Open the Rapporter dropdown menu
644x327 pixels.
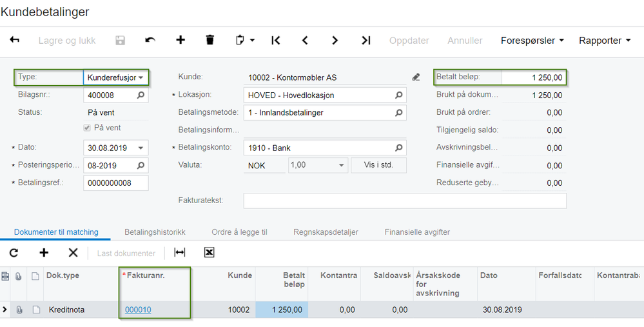(x=605, y=40)
